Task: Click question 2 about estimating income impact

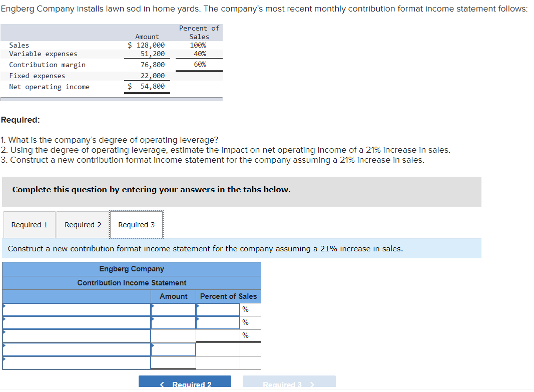Action: pos(225,150)
